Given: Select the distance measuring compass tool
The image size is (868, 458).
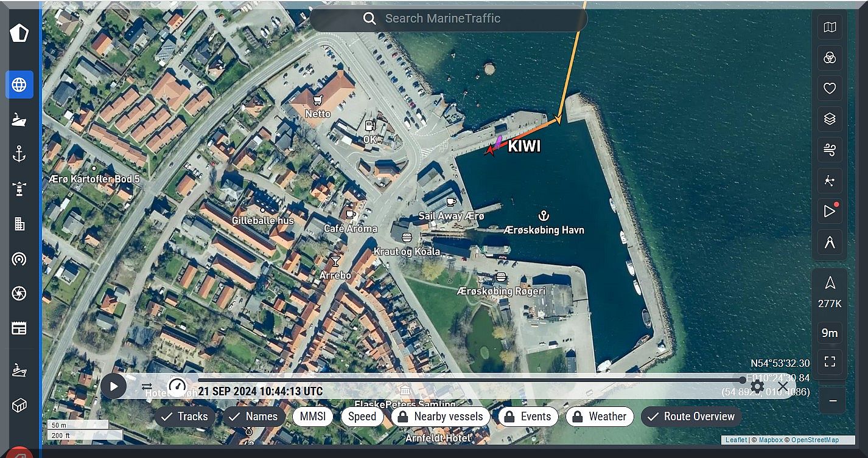Looking at the screenshot, I should click(x=830, y=243).
